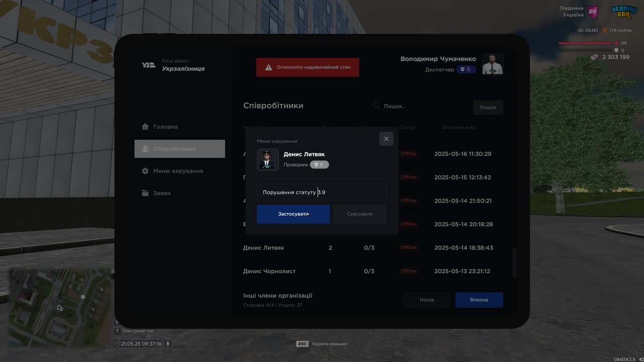Click the 178 online counter
Viewport: 644px width, 362px height.
(620, 31)
